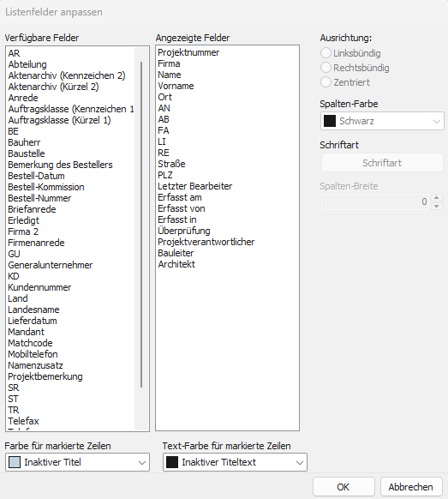Select Lieferdatum in available fields
This screenshot has width=448, height=499.
33,321
